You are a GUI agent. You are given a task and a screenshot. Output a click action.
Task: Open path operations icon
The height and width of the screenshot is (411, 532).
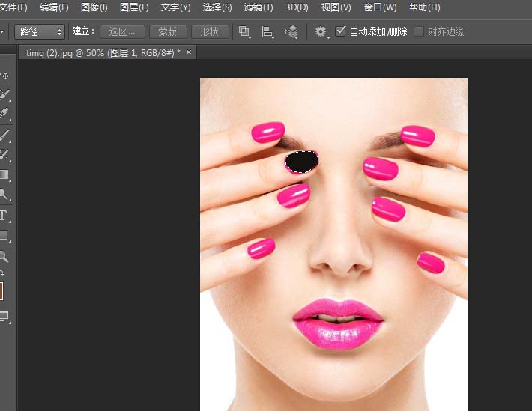(x=244, y=32)
